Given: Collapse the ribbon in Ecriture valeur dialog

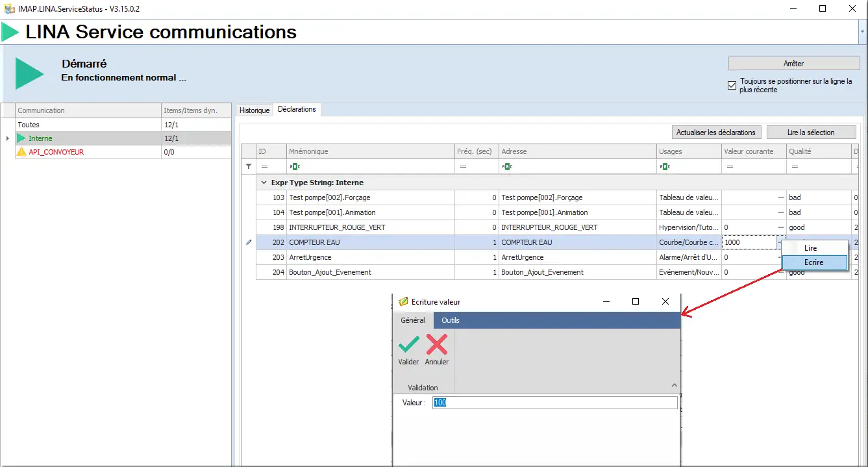Looking at the screenshot, I should (x=674, y=386).
